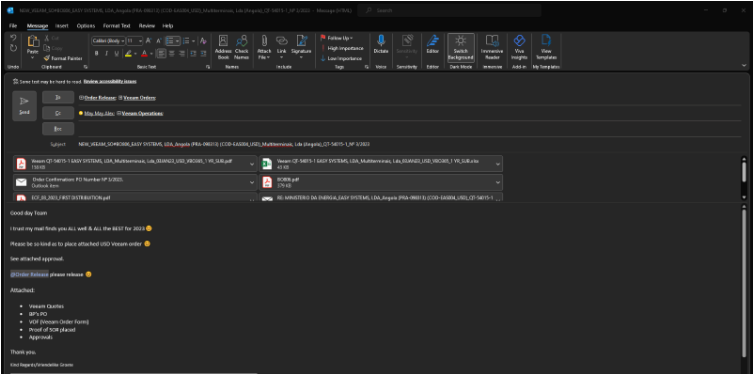
Task: Open the numbering list dropdown
Action: tap(193, 41)
